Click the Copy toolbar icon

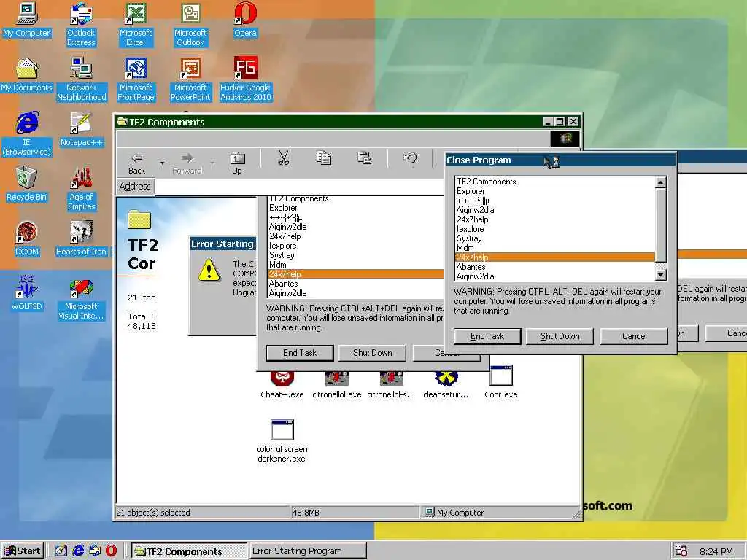tap(324, 158)
